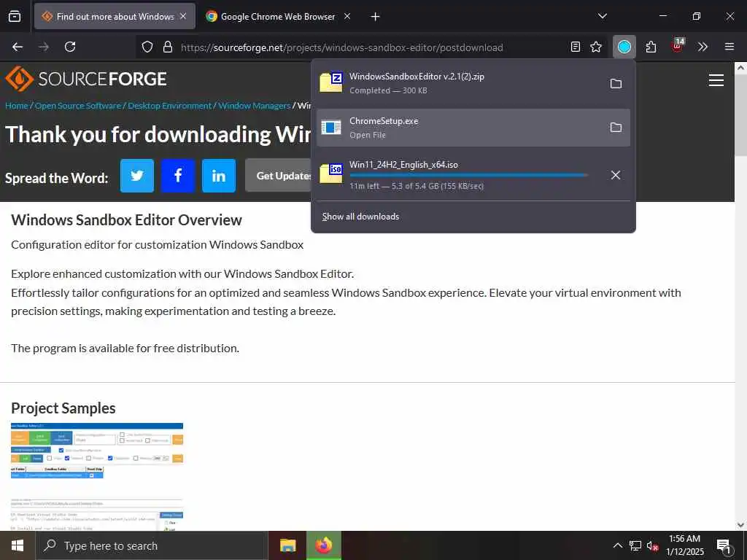Reload the current page

70,47
